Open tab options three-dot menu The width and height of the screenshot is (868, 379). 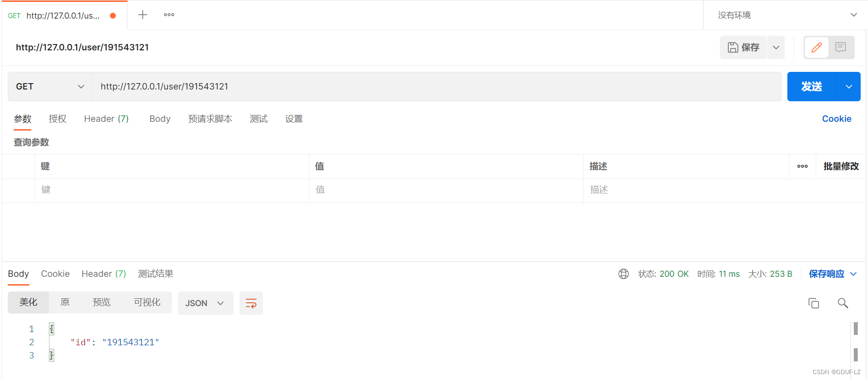(x=169, y=15)
